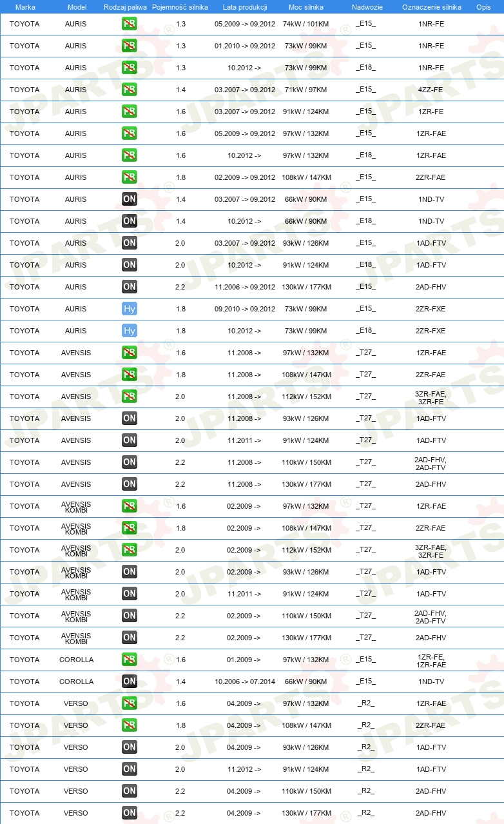Click the production date 09.2010 -> 09.2012
The image size is (504, 824).
(x=245, y=309)
